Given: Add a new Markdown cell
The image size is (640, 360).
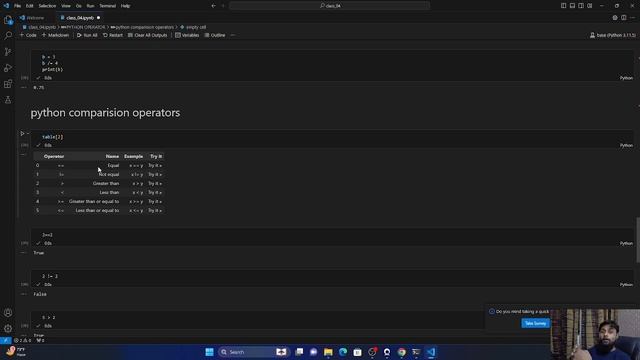Looking at the screenshot, I should point(56,36).
